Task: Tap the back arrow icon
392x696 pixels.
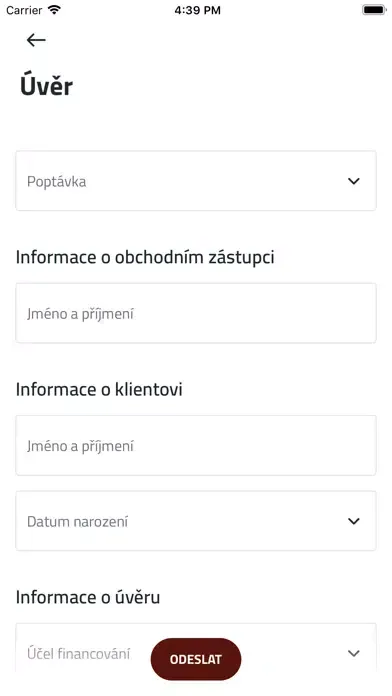Action: point(36,40)
